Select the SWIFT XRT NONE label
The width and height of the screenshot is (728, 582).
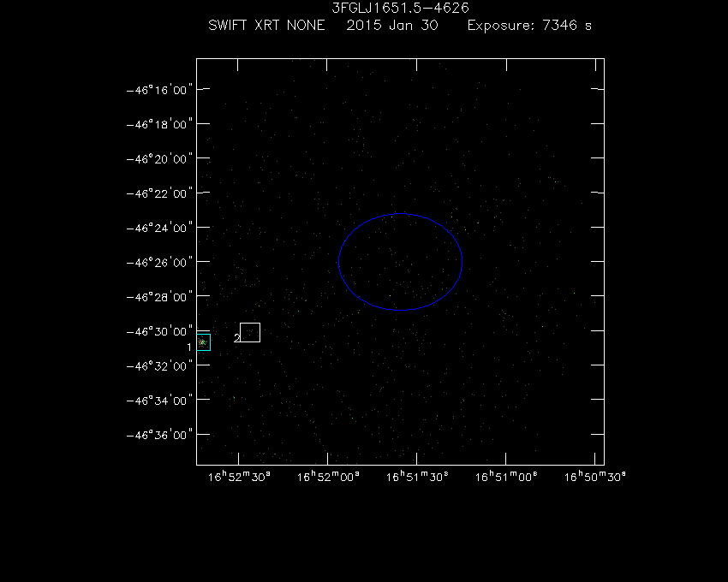point(266,25)
